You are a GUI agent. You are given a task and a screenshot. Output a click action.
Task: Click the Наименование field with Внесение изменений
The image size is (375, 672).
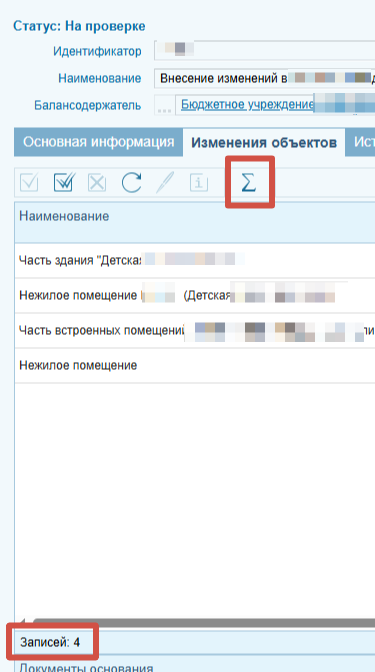tap(264, 78)
